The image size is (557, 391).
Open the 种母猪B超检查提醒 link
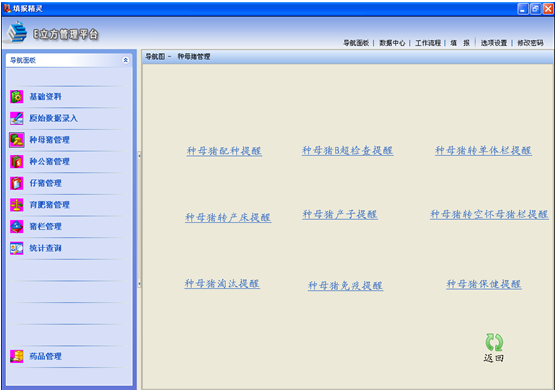(x=347, y=151)
